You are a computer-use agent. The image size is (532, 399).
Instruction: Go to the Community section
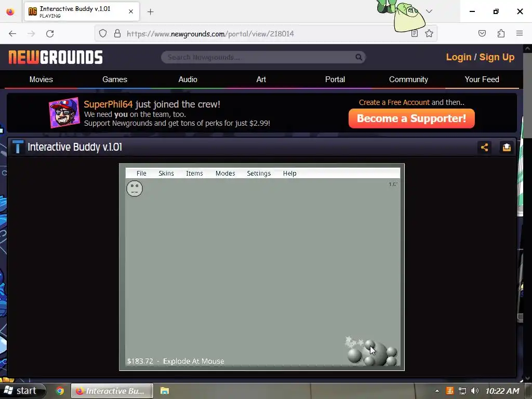(408, 79)
